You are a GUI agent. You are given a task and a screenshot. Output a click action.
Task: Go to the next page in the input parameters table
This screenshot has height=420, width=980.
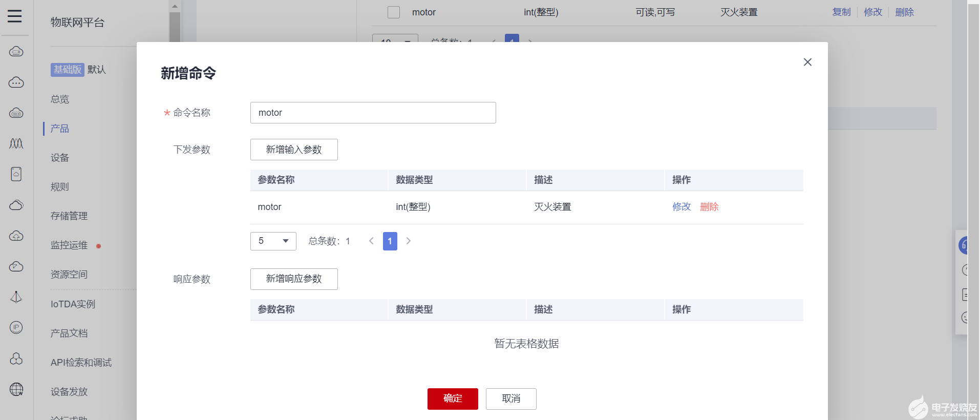click(x=409, y=241)
